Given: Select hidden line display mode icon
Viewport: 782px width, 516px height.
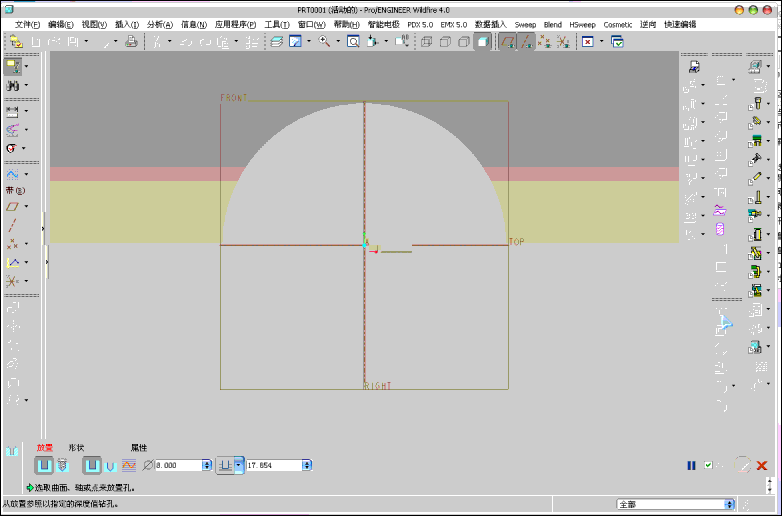Looking at the screenshot, I should pyautogui.click(x=445, y=42).
